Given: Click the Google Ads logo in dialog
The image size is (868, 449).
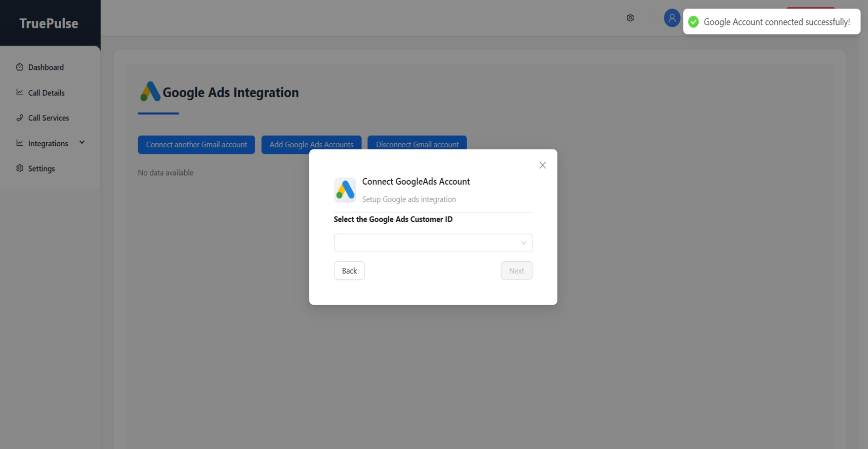Looking at the screenshot, I should coord(345,190).
